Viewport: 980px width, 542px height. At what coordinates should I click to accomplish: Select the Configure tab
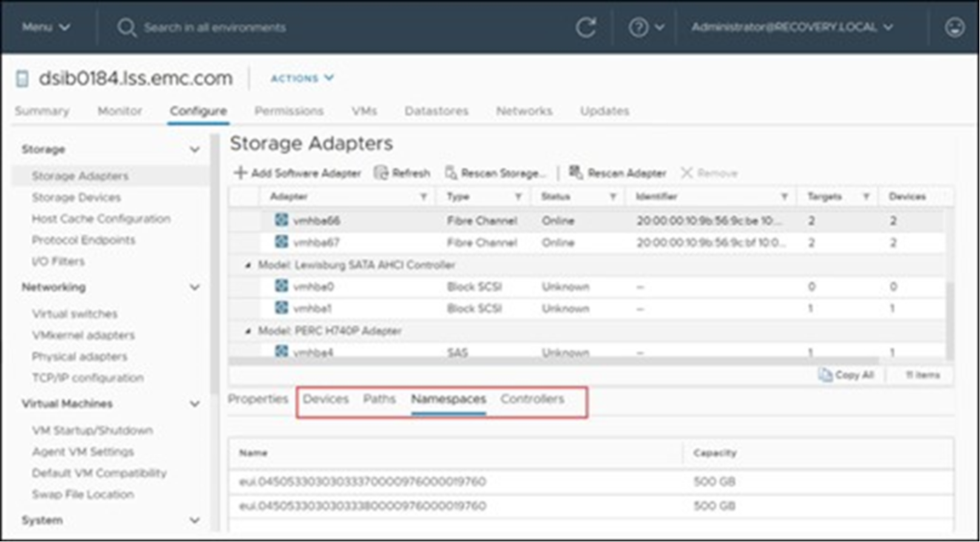point(198,111)
